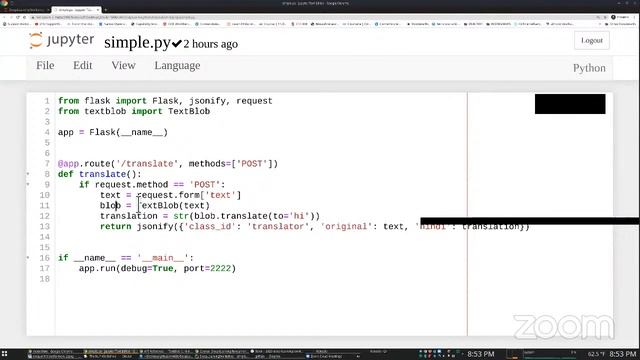The image size is (640, 360).
Task: Click 'jsonify' in the return statement
Action: [155, 227]
